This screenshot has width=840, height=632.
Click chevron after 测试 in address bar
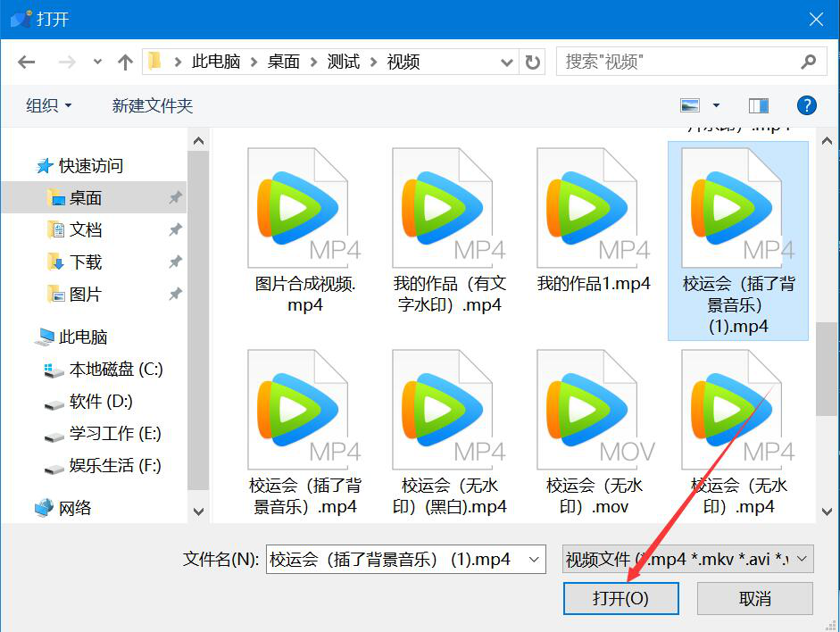coord(374,62)
